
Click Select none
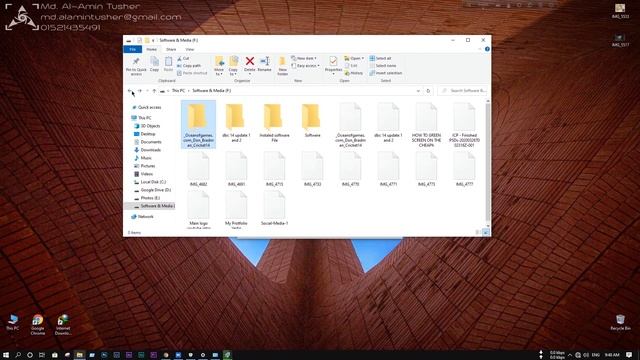(383, 66)
